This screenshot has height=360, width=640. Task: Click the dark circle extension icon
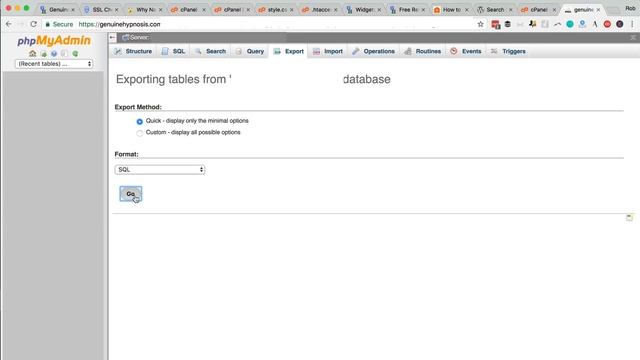tap(620, 24)
